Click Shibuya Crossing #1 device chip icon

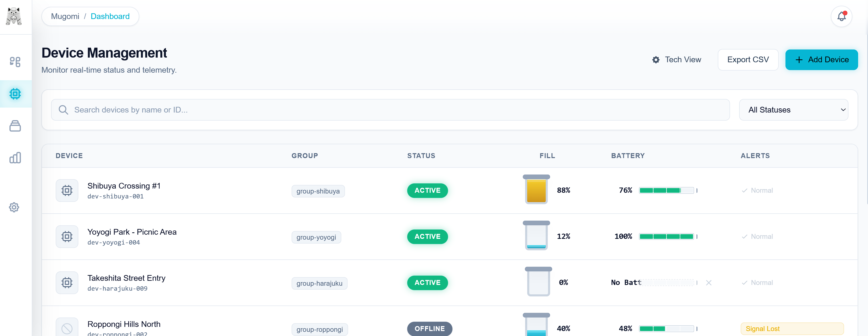click(x=67, y=190)
